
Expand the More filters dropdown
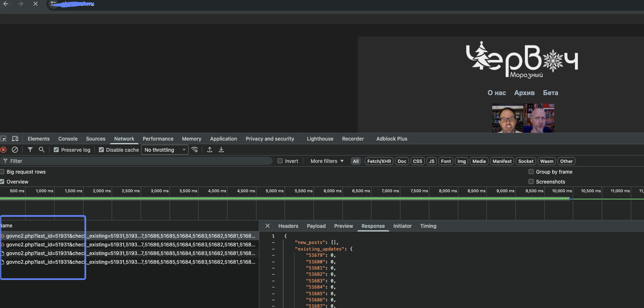pyautogui.click(x=327, y=161)
